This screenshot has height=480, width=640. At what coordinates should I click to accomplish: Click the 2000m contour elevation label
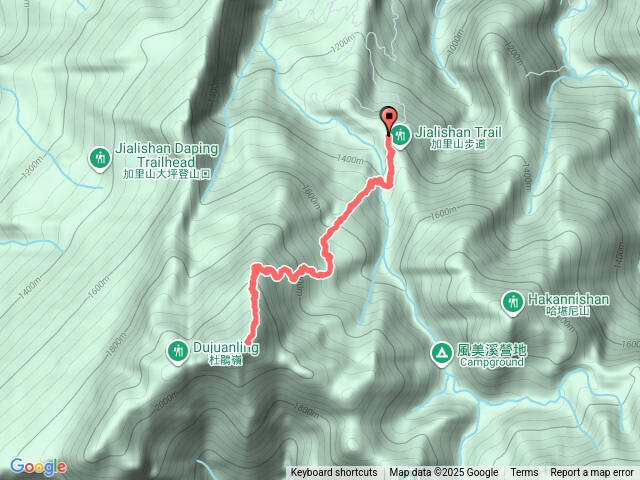coord(167,401)
